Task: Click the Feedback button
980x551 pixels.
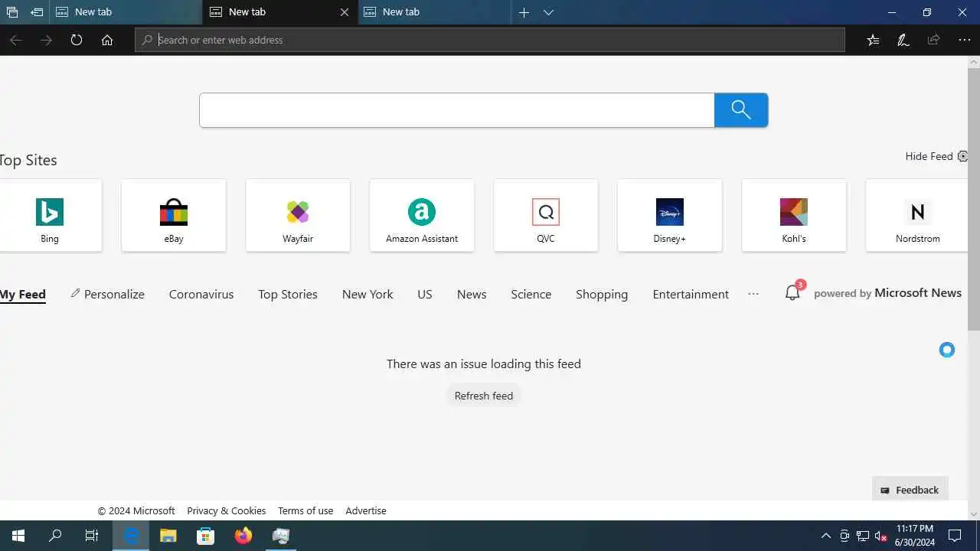Action: [910, 490]
